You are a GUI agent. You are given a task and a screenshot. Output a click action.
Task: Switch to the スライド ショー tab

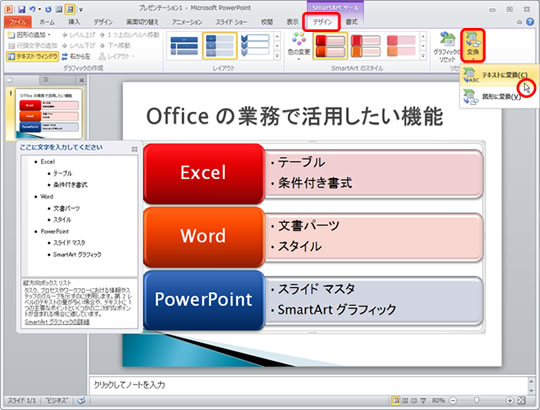231,22
